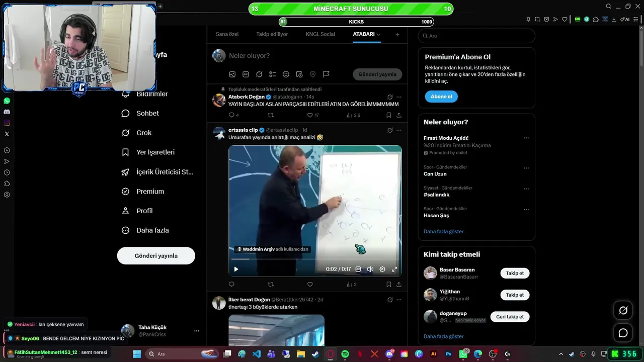Enter fullscreen on the video player
Screen dimensions: 644x362
[394, 269]
